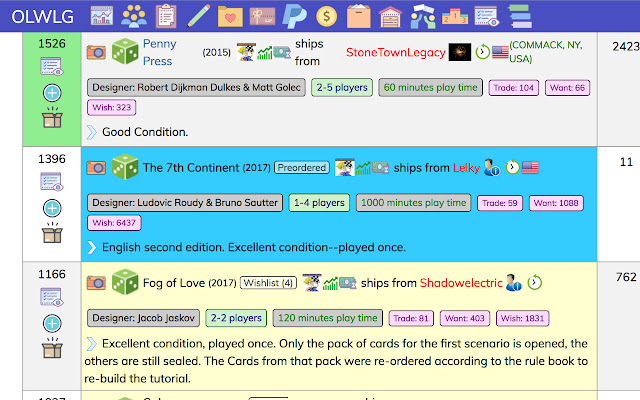Open the clipboard list icon in navbar
Screen dimensions: 640x400
coord(166,16)
